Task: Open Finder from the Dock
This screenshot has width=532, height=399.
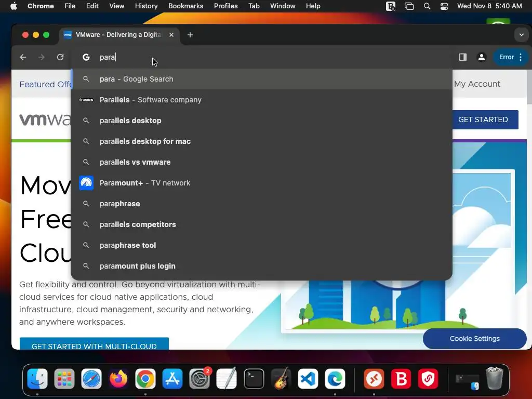Action: pyautogui.click(x=37, y=379)
